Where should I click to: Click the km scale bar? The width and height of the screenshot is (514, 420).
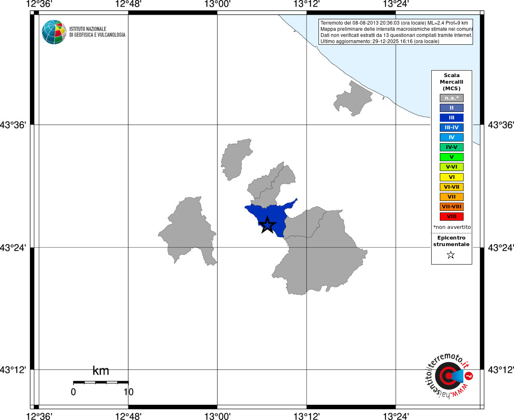coord(101,382)
